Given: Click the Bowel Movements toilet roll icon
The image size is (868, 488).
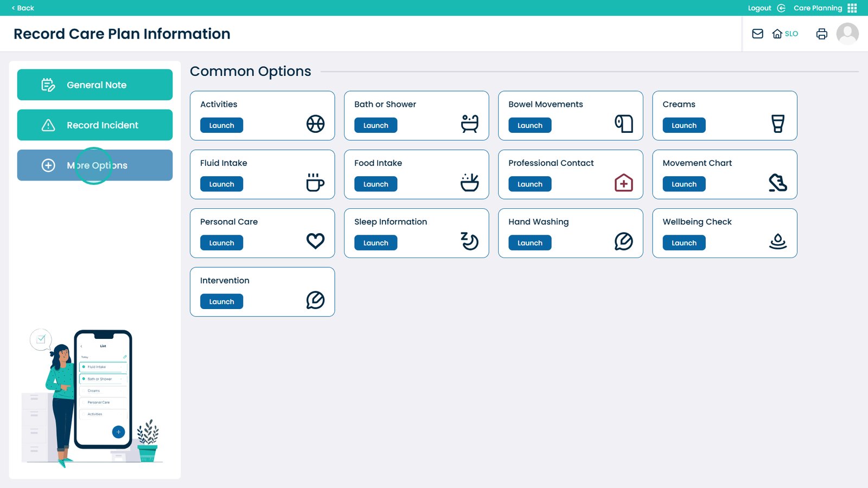Looking at the screenshot, I should pos(623,124).
